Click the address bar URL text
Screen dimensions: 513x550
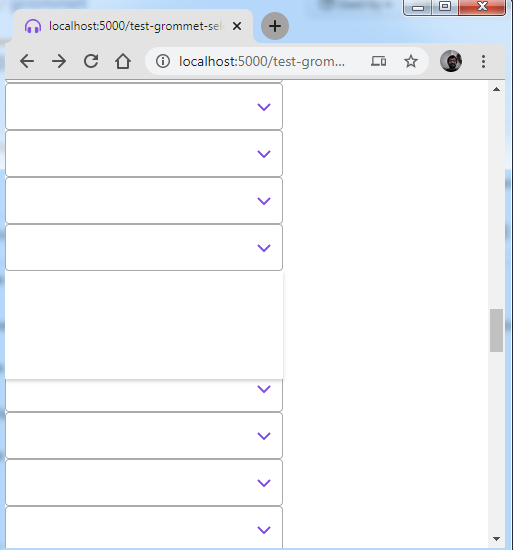[262, 61]
